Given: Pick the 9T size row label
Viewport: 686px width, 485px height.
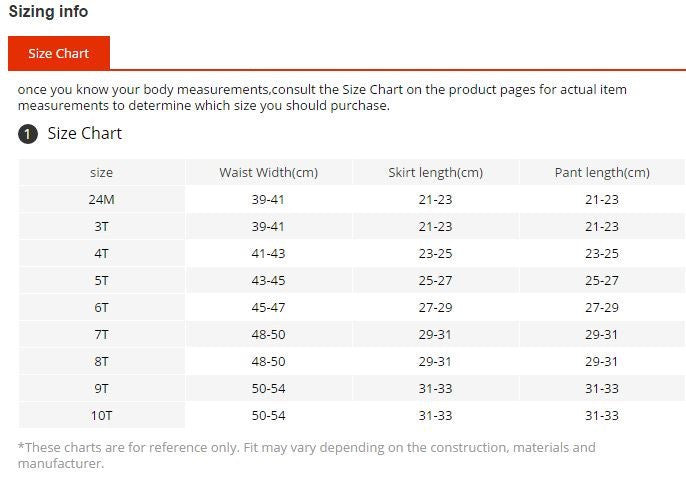Looking at the screenshot, I should [x=101, y=388].
